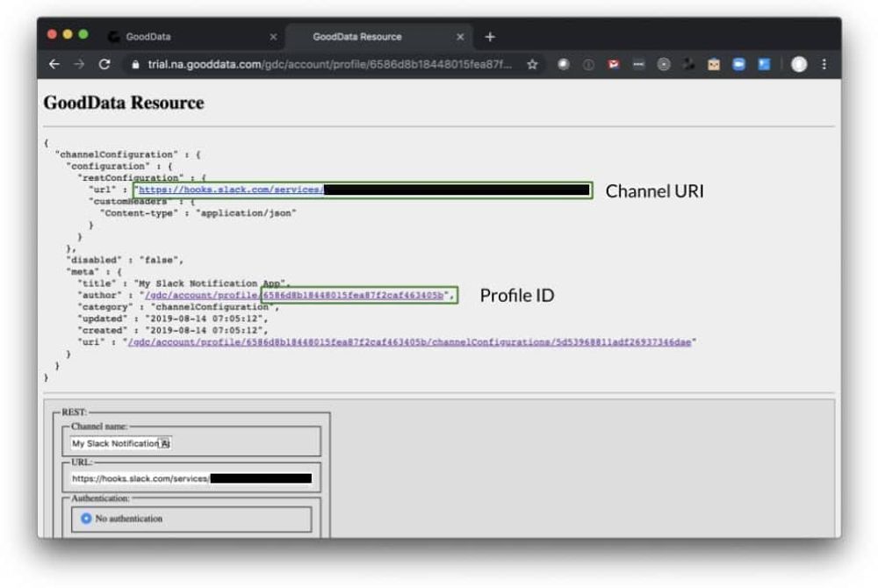Click the GoodData Resource heading

point(124,103)
